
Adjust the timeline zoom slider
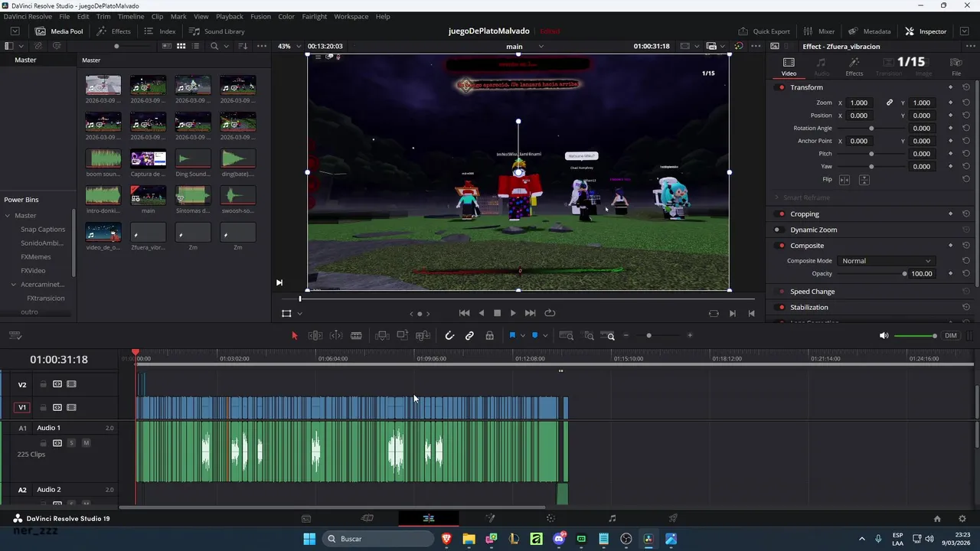pyautogui.click(x=649, y=335)
